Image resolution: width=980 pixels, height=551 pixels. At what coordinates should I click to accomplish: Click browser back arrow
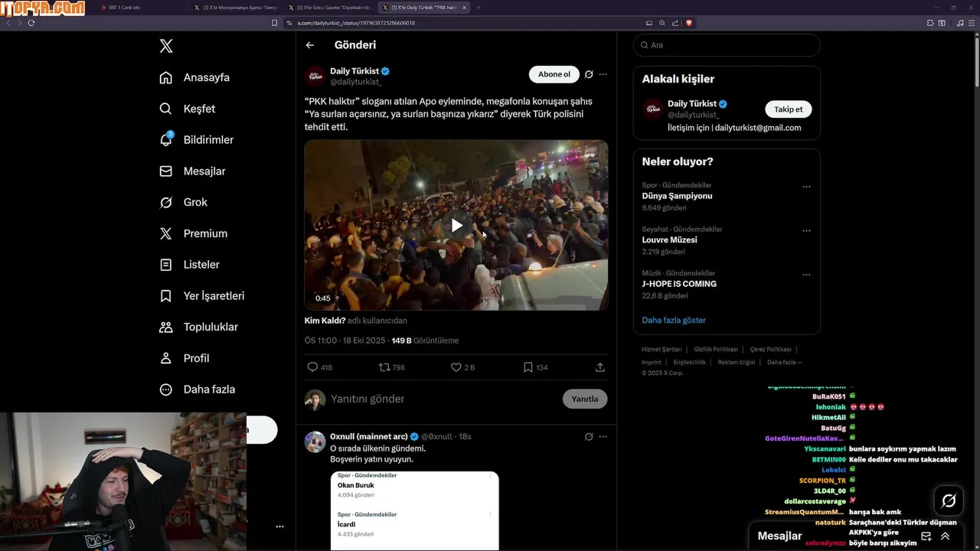tap(8, 23)
